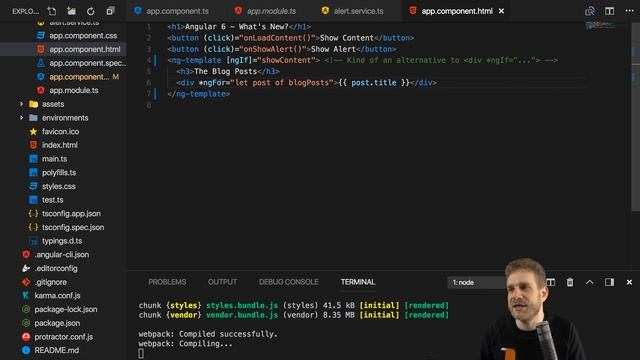Open README.md in explorer
Screen dimensions: 640x360
pyautogui.click(x=56, y=350)
